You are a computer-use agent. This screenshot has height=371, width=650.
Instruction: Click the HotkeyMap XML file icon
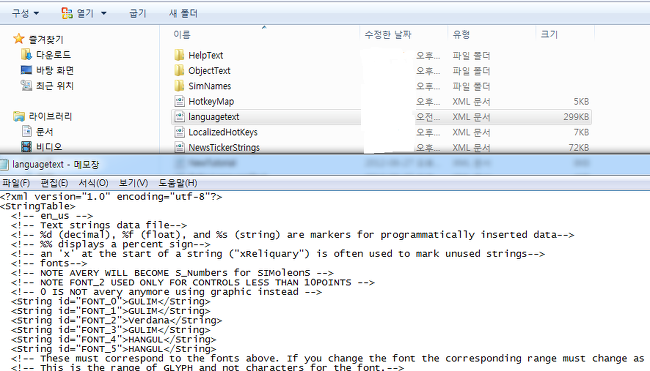179,101
